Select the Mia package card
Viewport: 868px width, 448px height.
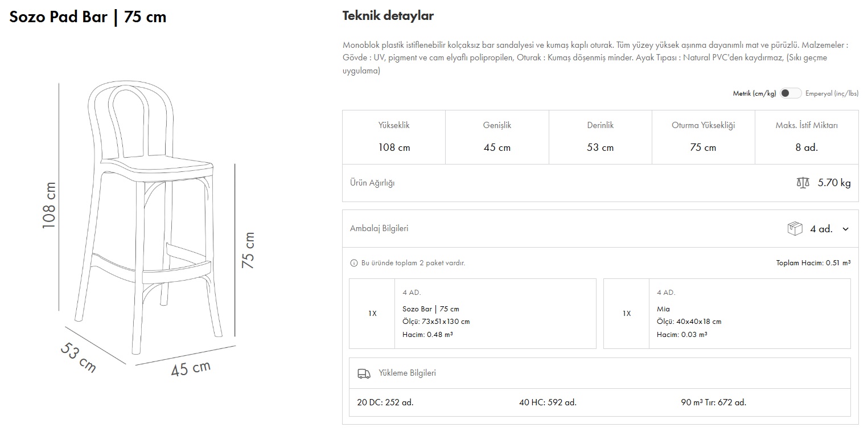point(727,314)
